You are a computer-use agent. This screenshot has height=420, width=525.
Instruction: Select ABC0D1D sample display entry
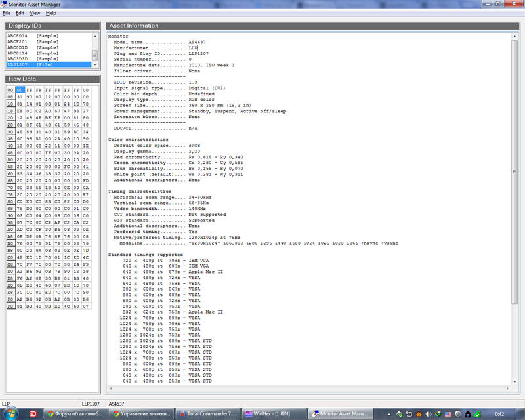tap(33, 47)
